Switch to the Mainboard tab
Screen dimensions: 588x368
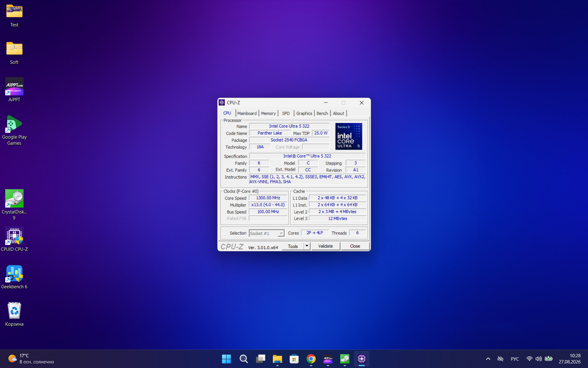tap(247, 113)
